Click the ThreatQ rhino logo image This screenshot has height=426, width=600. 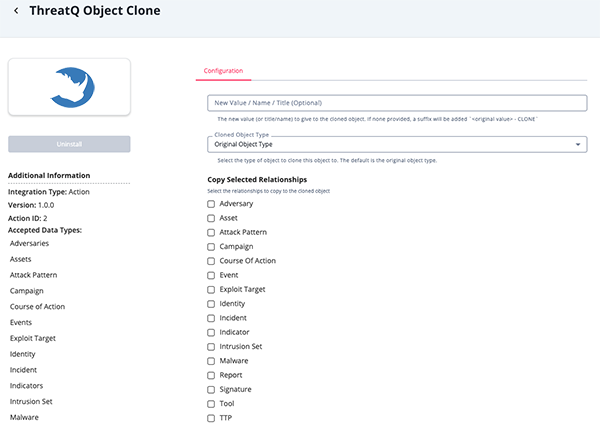tap(72, 87)
